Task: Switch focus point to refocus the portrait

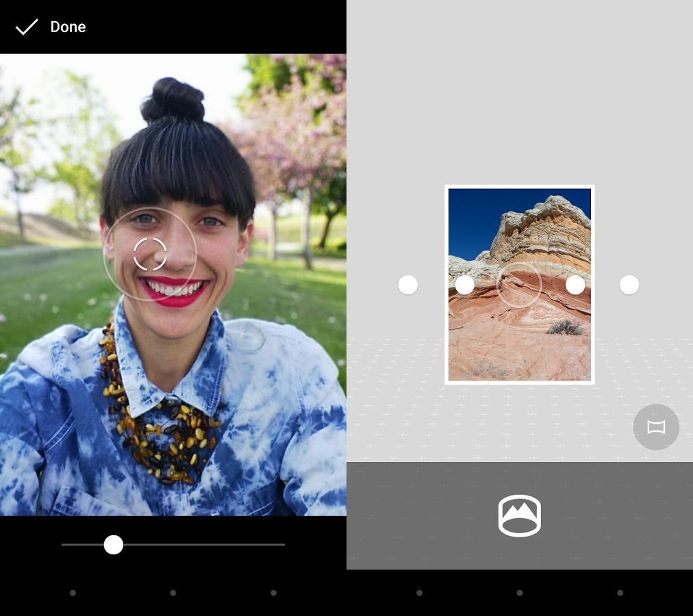Action: point(150,253)
